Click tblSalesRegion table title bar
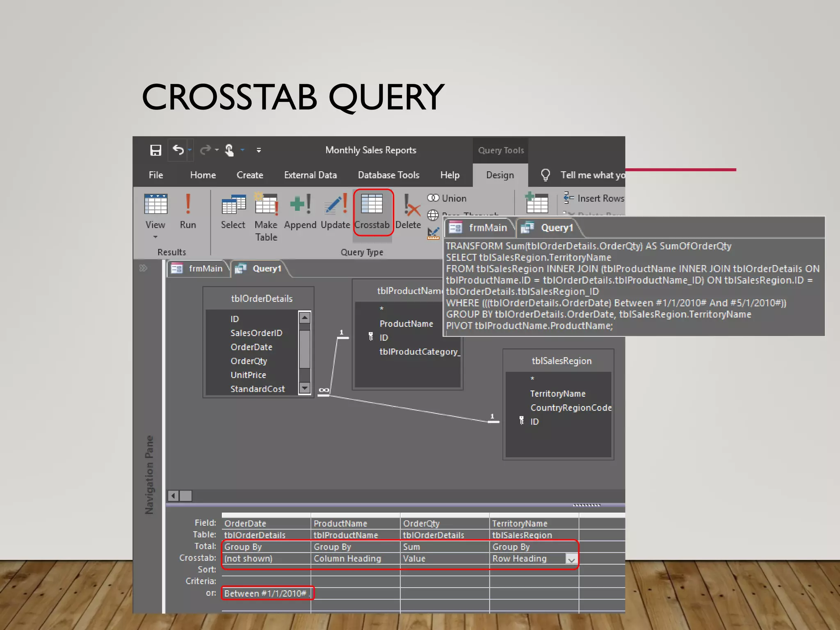Image resolution: width=840 pixels, height=630 pixels. [558, 361]
